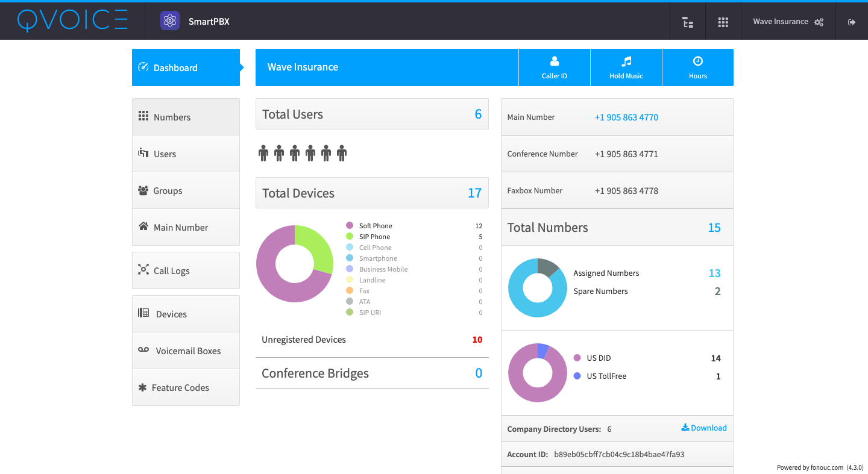Open the Wave Insurance account settings gears
Screen dimensions: 868x474
pos(819,22)
